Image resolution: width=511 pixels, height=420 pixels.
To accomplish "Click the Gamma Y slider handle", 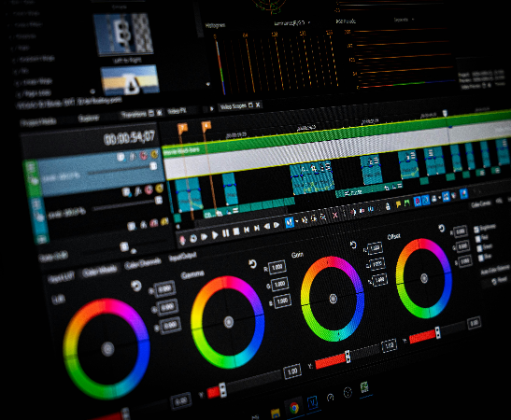I will click(222, 390).
